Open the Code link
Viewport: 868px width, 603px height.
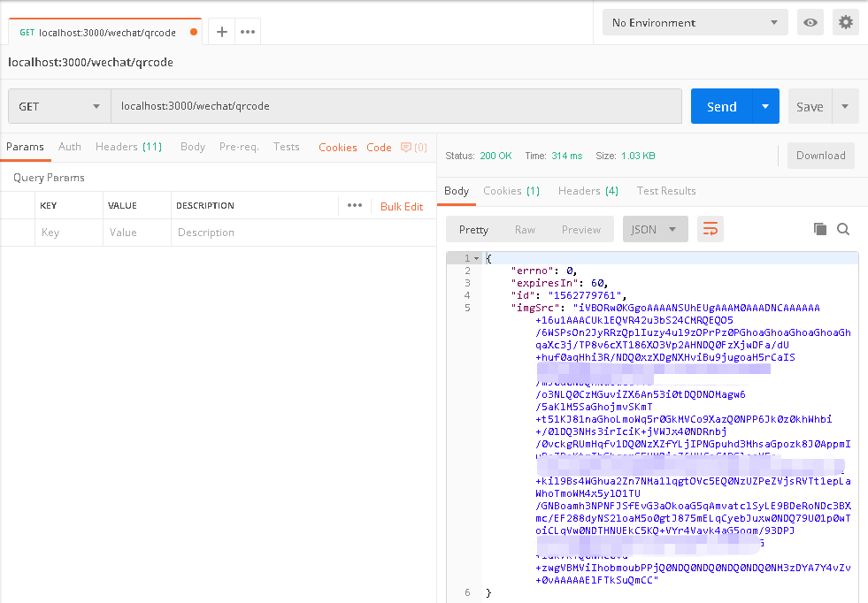click(379, 147)
